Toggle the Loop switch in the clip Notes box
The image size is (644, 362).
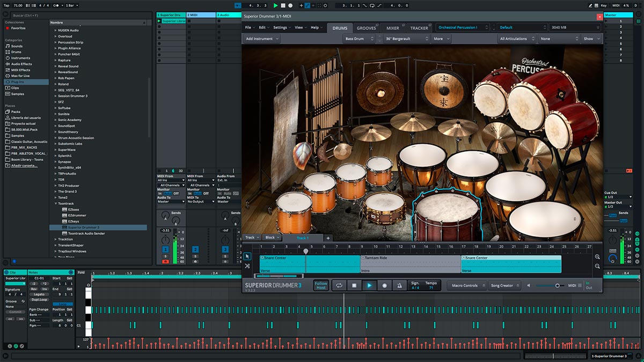(x=63, y=304)
